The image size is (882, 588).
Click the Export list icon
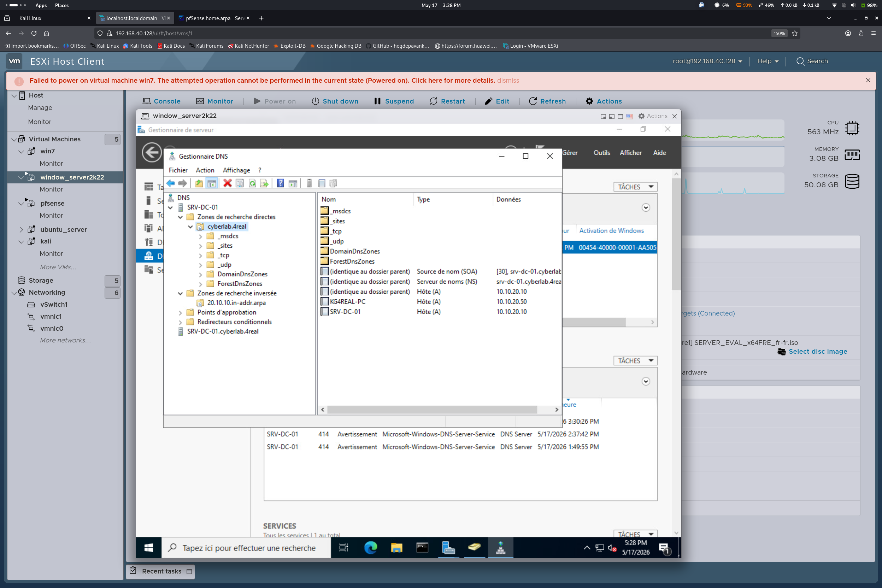pos(264,183)
